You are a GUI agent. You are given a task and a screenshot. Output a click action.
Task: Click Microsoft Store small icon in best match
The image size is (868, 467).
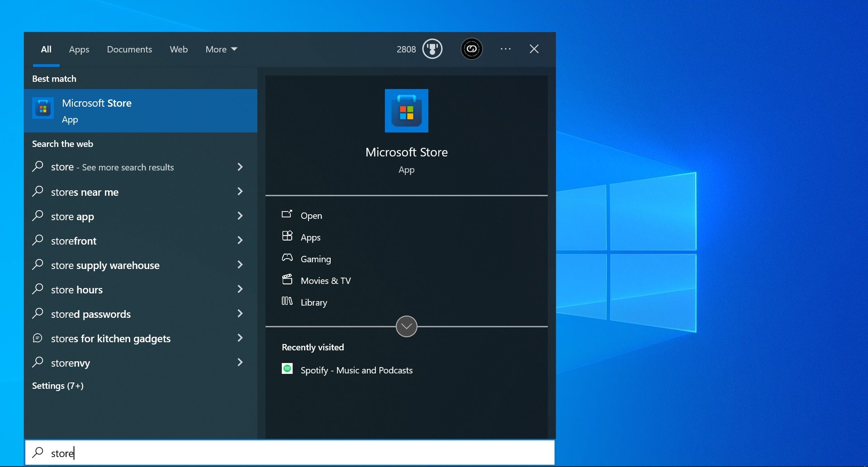point(43,108)
